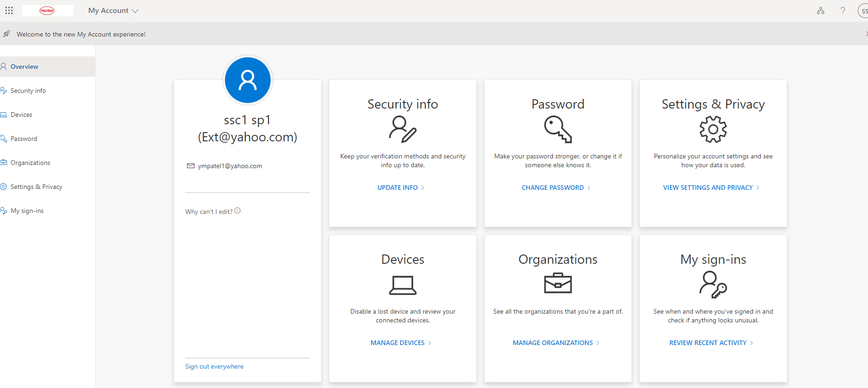Click the info icon beside Why can't I edit
The height and width of the screenshot is (388, 868).
[237, 211]
